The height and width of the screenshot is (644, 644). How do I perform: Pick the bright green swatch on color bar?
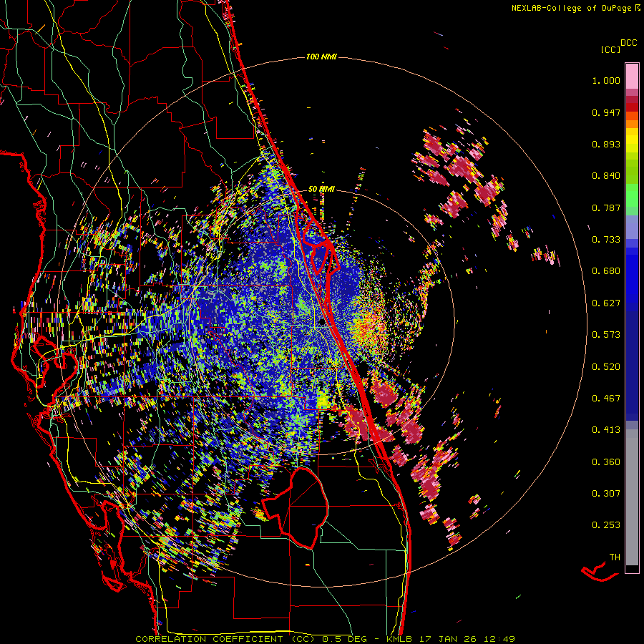click(x=632, y=195)
